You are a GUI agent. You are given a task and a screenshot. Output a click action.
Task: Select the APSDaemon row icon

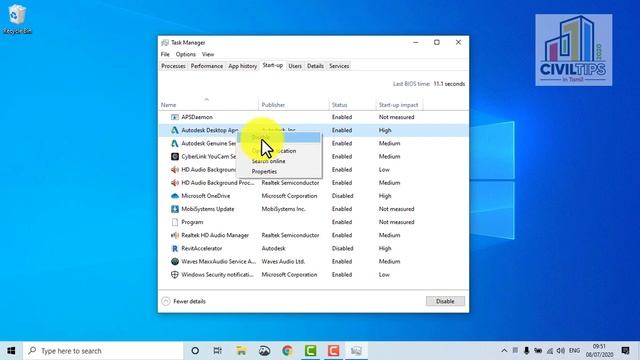[x=175, y=117]
